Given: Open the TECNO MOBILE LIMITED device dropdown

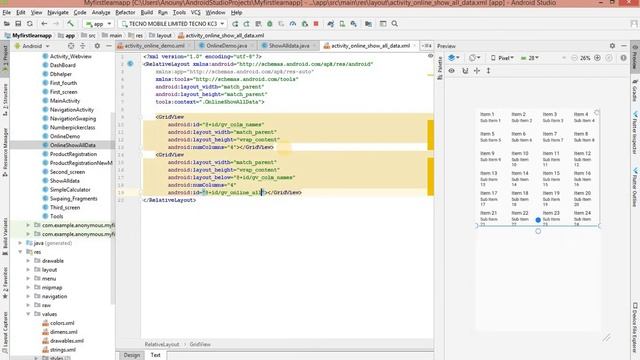Looking at the screenshot, I should pos(173,24).
